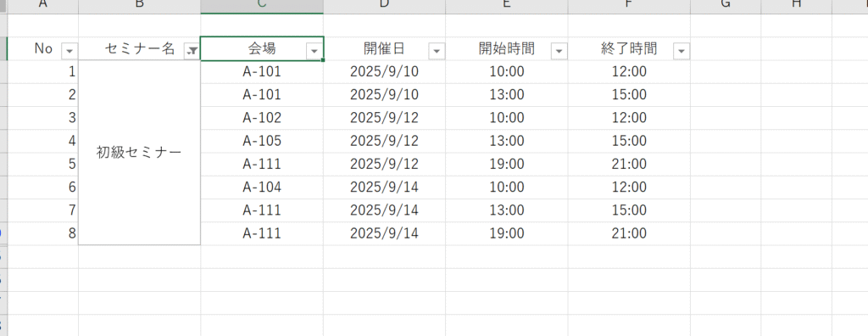
Task: Select end time 21:00 in row No 5
Action: (x=629, y=164)
